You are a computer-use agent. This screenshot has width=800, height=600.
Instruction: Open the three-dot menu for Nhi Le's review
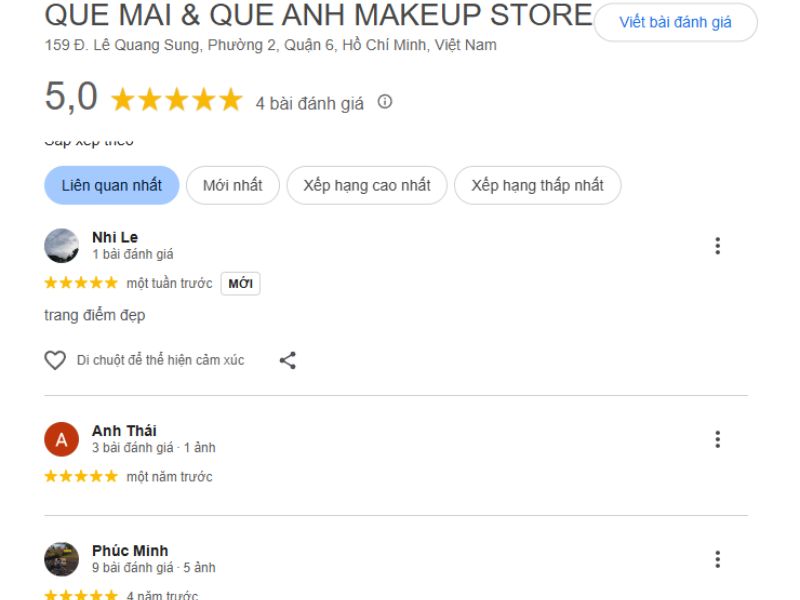point(717,246)
